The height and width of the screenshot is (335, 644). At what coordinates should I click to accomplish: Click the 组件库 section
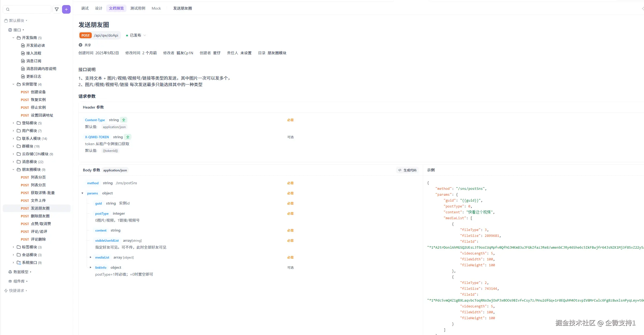(x=19, y=281)
